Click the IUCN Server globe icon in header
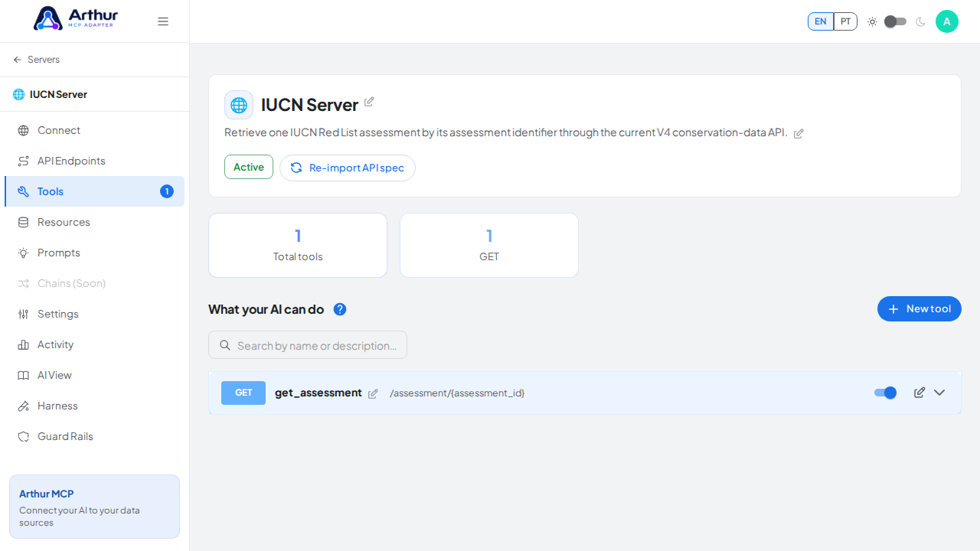Image resolution: width=980 pixels, height=551 pixels. 239,105
